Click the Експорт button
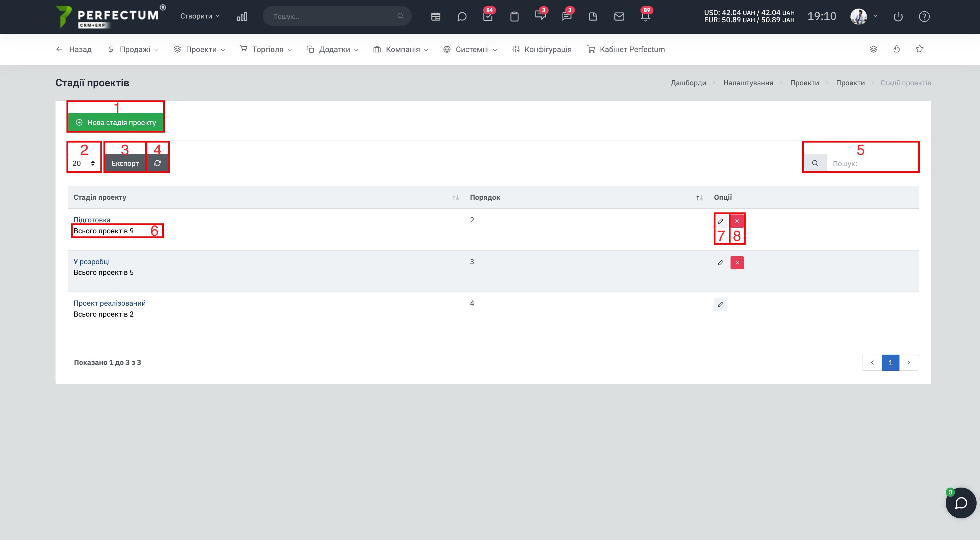The width and height of the screenshot is (980, 540). coord(125,163)
